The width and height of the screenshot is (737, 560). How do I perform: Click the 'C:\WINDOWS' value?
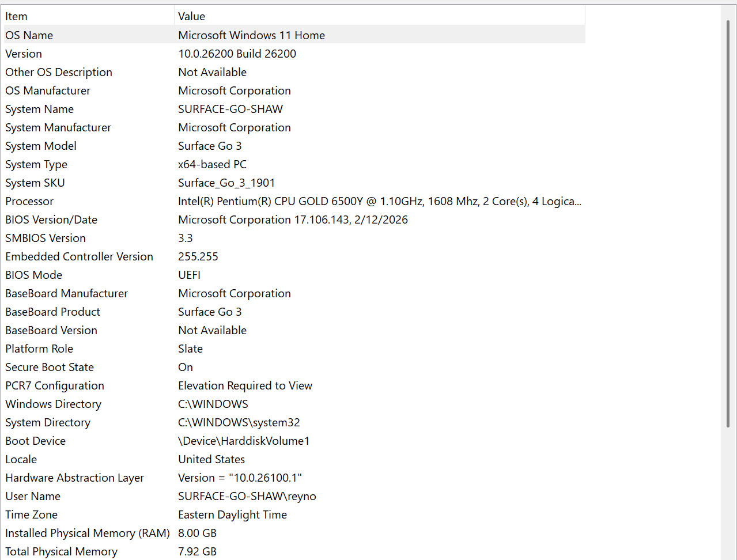(x=213, y=404)
